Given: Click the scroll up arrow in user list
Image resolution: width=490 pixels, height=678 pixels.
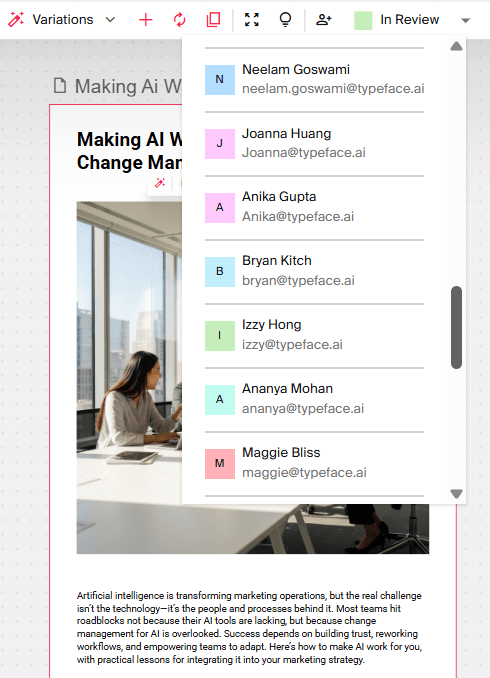Looking at the screenshot, I should pos(456,46).
